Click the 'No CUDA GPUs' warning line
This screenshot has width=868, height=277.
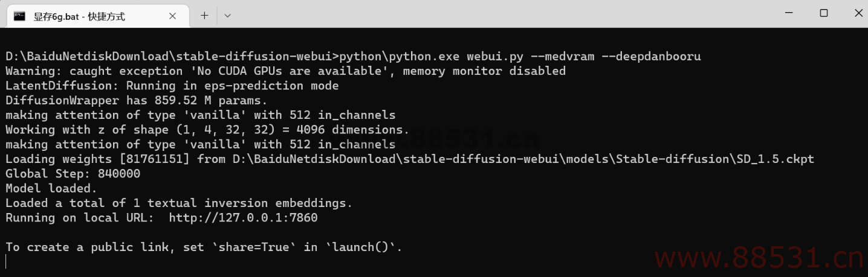[285, 71]
